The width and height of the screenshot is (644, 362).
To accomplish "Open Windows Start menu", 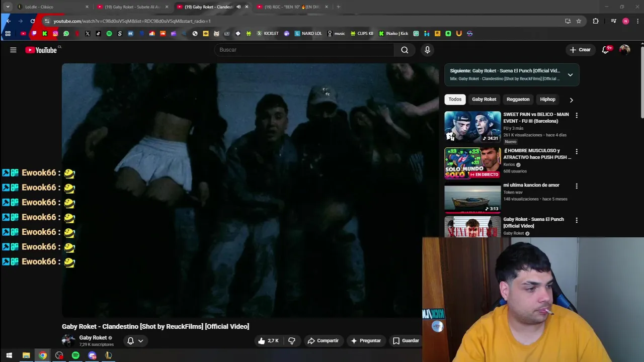I will coord(9,355).
